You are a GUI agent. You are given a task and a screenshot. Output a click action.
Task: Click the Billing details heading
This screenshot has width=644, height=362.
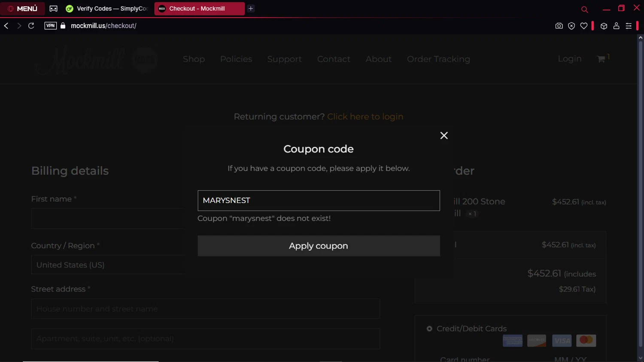[70, 171]
